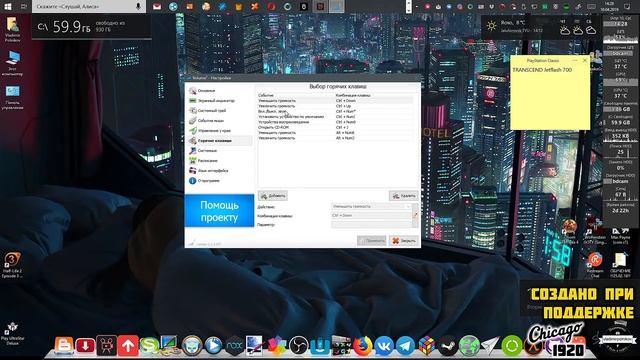The image size is (640, 360).
Task: Open Half-Life 2 Episode desktop shortcut
Action: [x=12, y=265]
